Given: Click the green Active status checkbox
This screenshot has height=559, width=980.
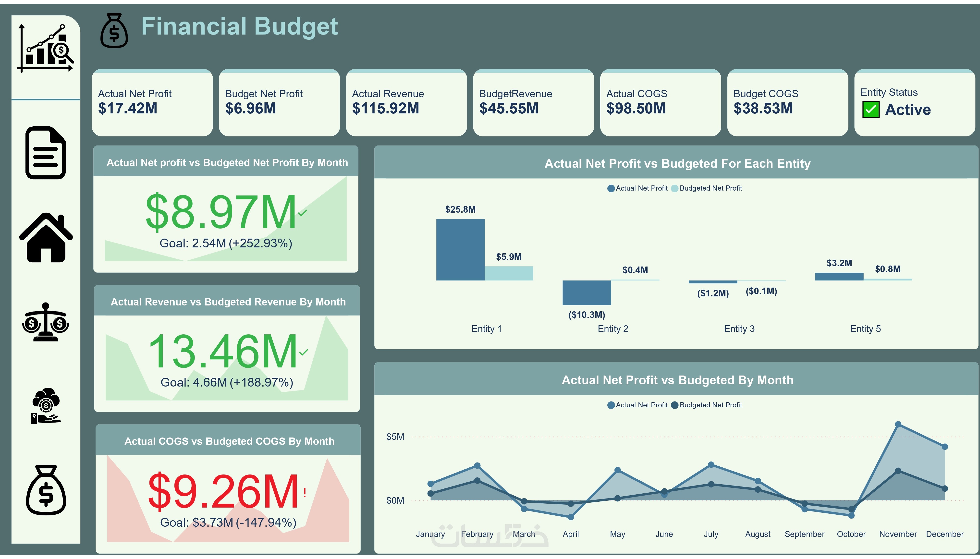Looking at the screenshot, I should pos(870,110).
